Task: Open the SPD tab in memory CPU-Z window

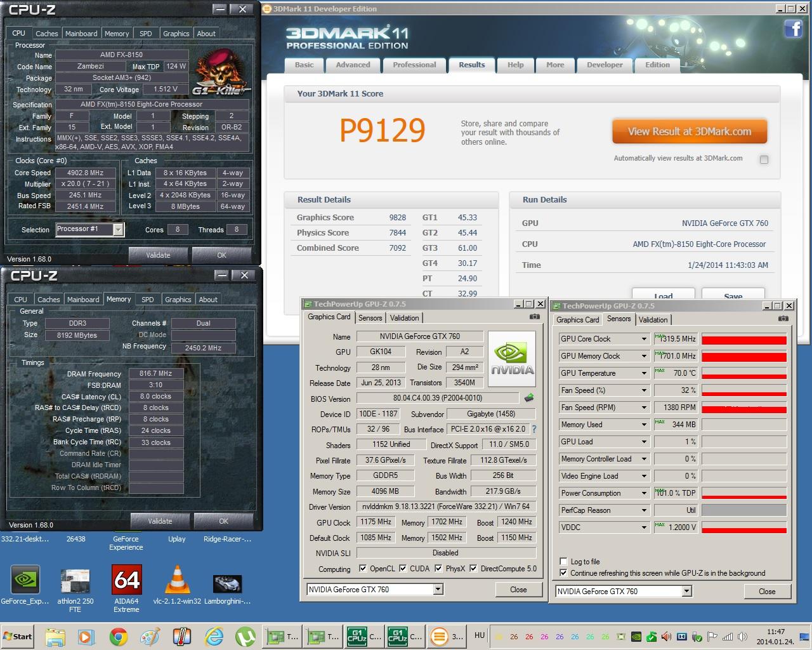Action: (148, 300)
